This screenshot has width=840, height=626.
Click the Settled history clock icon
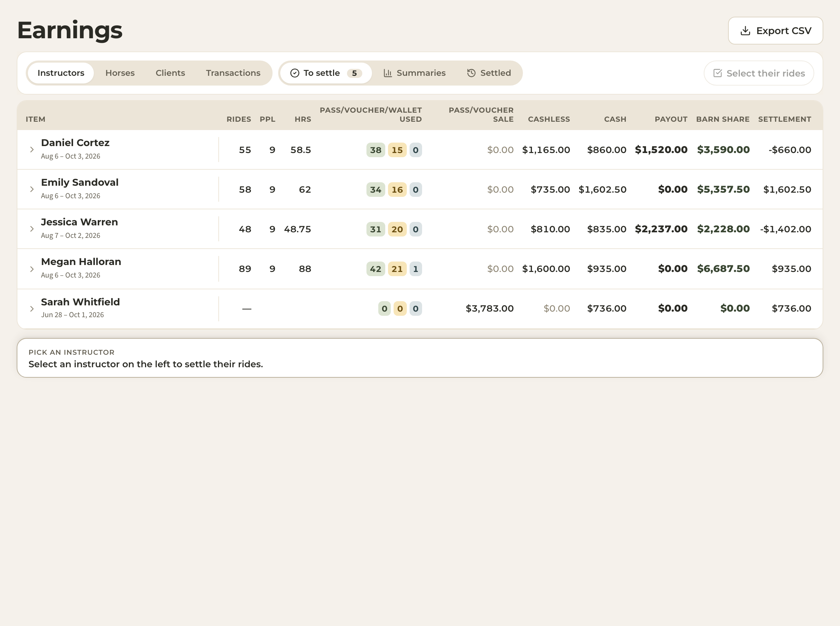pyautogui.click(x=471, y=73)
